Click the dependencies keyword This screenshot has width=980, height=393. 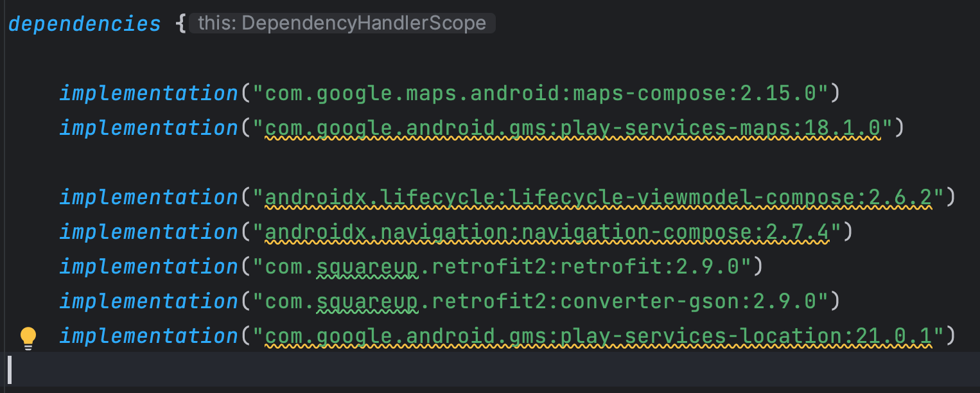85,24
